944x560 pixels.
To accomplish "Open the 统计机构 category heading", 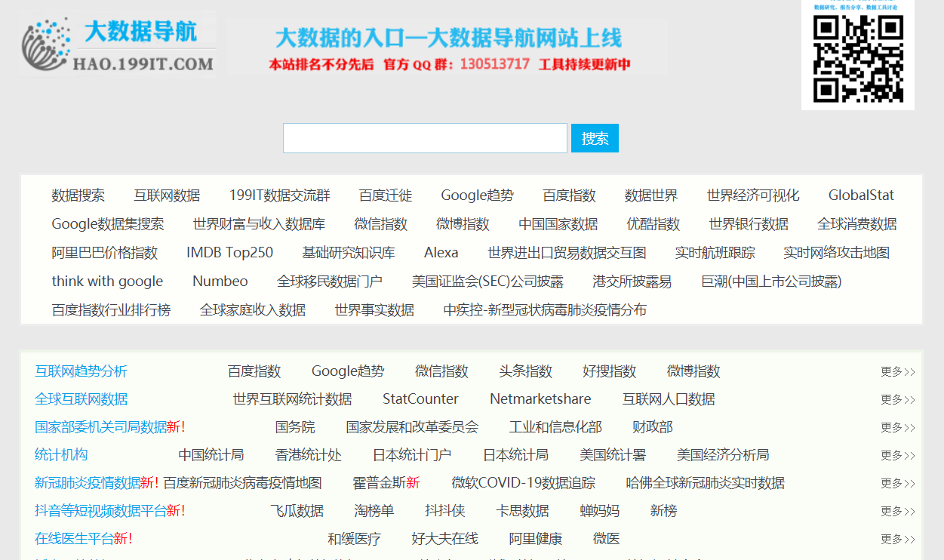I will pos(61,455).
